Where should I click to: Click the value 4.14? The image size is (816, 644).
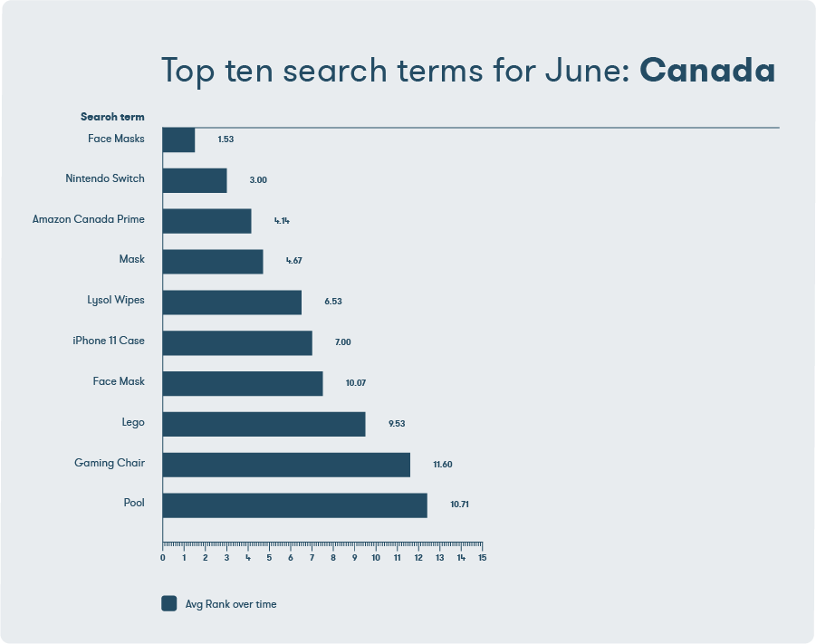coord(282,221)
